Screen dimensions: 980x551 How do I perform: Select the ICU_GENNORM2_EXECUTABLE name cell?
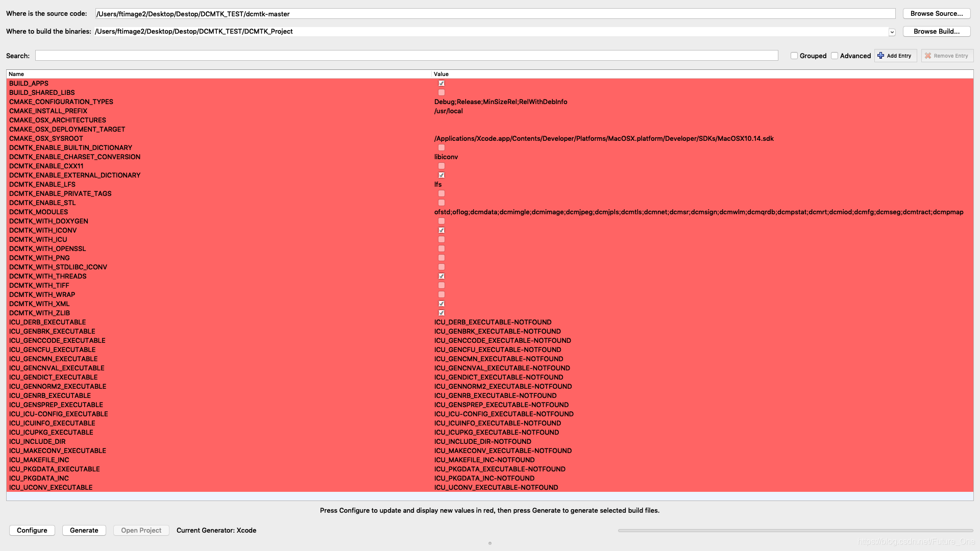pos(58,386)
